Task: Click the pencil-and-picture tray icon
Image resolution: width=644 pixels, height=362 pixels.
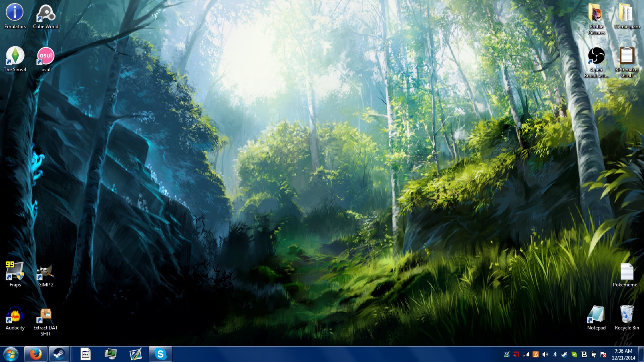Action: click(507, 354)
